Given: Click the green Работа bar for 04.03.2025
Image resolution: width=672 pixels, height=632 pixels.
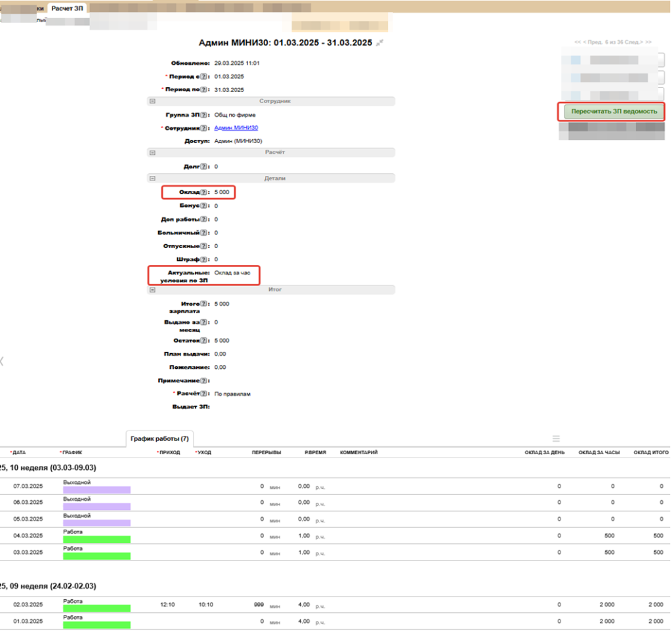Looking at the screenshot, I should pos(96,539).
